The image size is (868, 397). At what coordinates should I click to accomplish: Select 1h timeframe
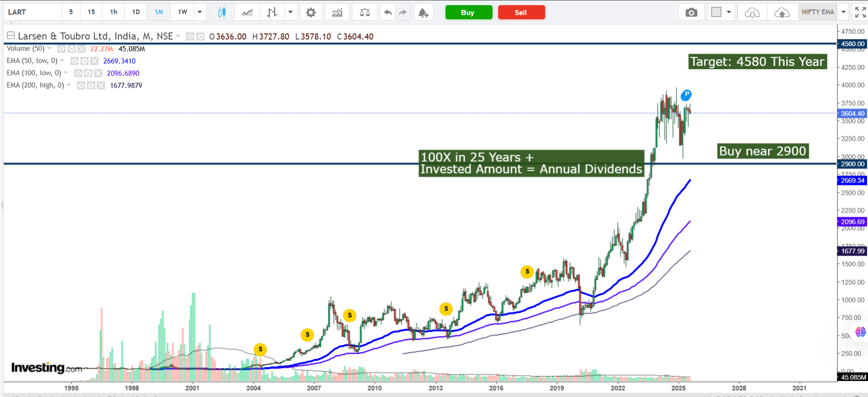pos(114,12)
